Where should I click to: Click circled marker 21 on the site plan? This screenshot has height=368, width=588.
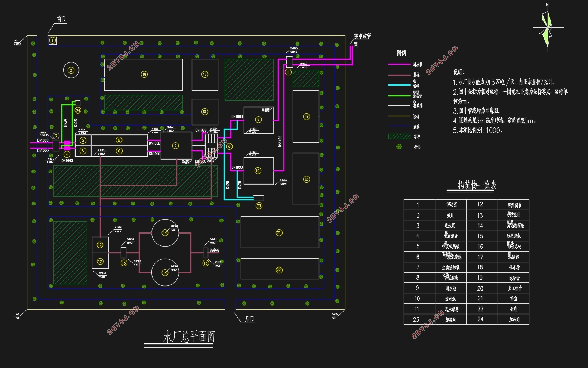pyautogui.click(x=279, y=232)
